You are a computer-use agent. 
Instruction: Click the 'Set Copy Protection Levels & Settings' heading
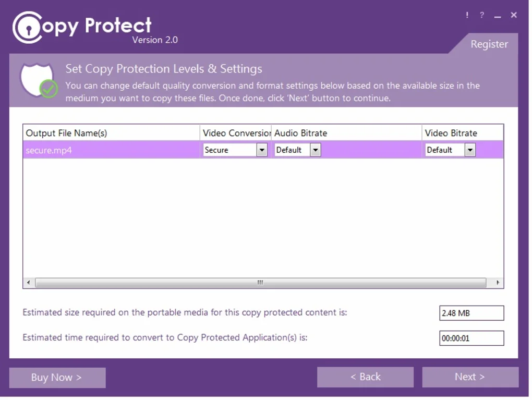pyautogui.click(x=164, y=69)
